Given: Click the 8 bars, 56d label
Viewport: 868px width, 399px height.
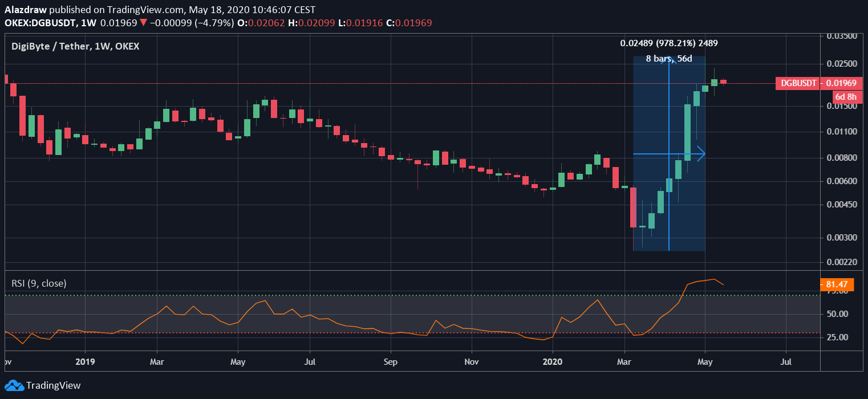Looking at the screenshot, I should coord(668,58).
